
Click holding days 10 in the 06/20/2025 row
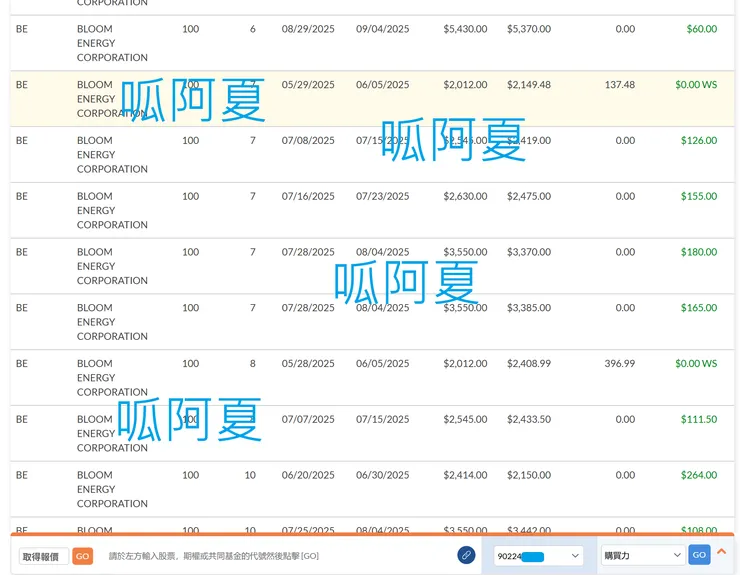[250, 474]
